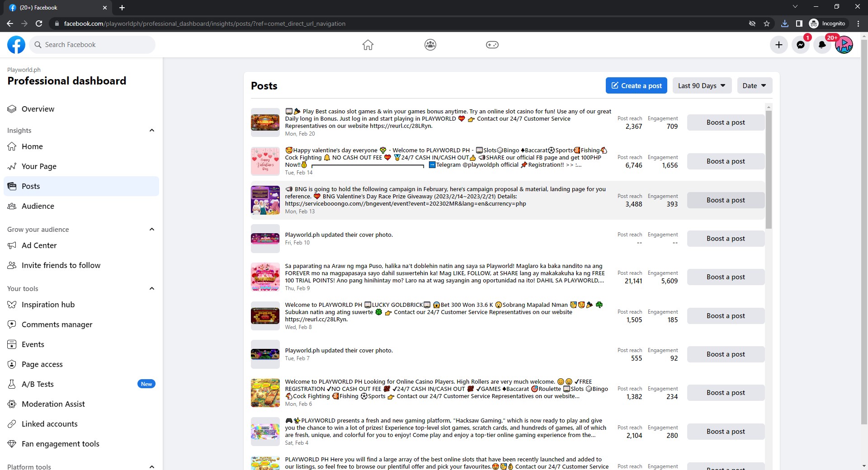Close the Facebook browser tab
The height and width of the screenshot is (470, 868).
(105, 7)
